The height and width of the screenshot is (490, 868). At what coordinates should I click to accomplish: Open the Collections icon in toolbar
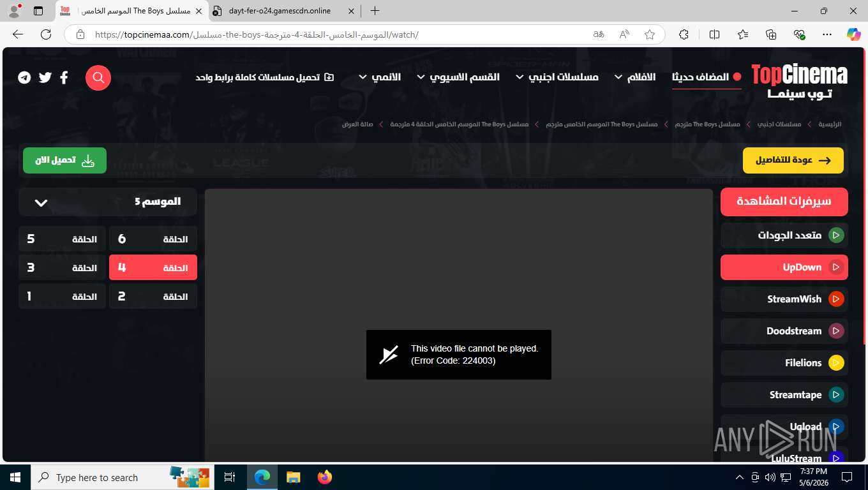click(x=771, y=34)
